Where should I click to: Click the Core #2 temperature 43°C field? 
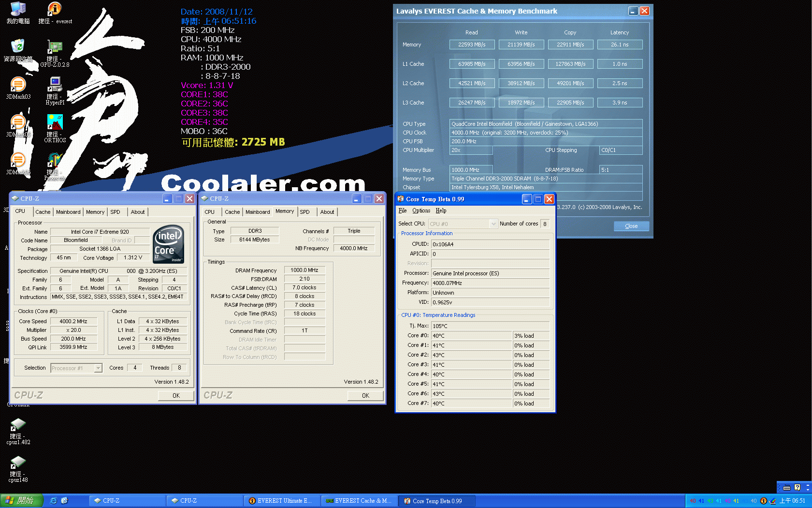click(x=471, y=355)
